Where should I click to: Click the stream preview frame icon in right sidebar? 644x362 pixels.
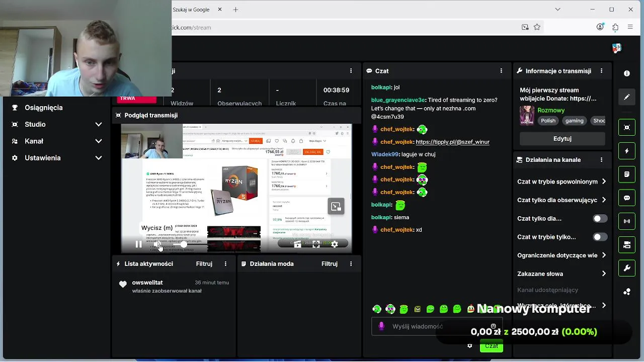pyautogui.click(x=627, y=127)
